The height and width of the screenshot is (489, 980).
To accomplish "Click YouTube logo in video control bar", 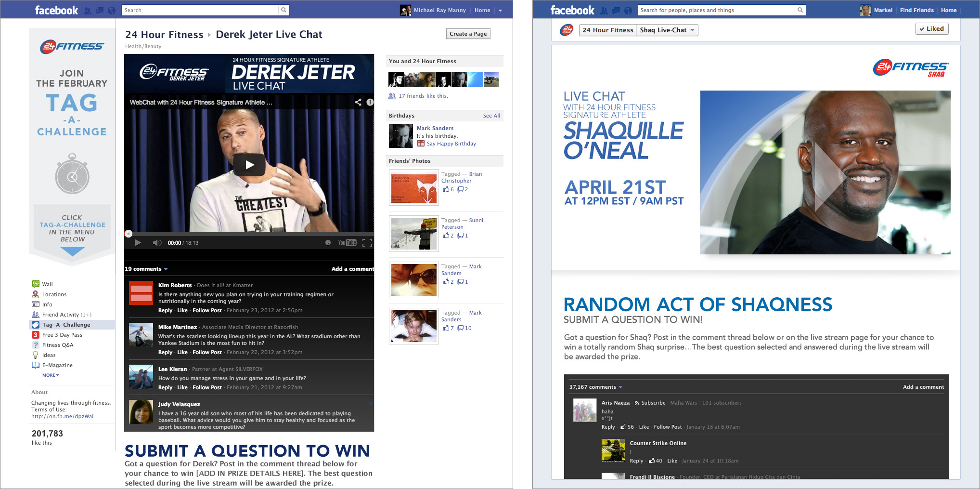I will point(347,243).
